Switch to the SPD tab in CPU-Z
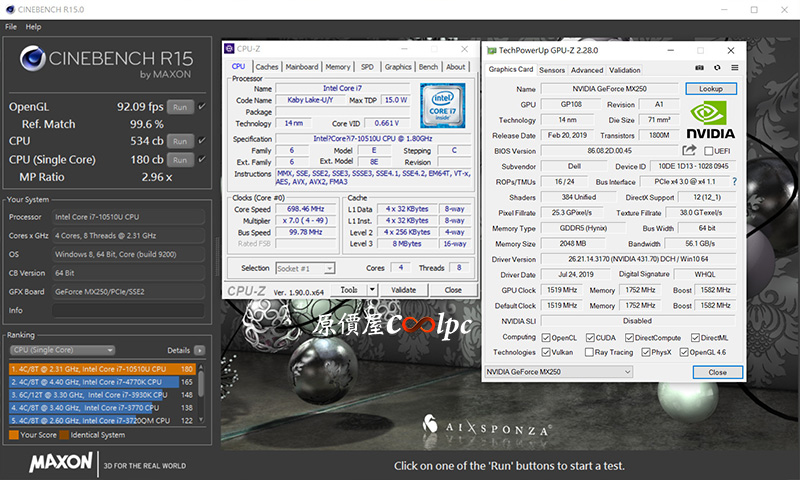 point(367,67)
